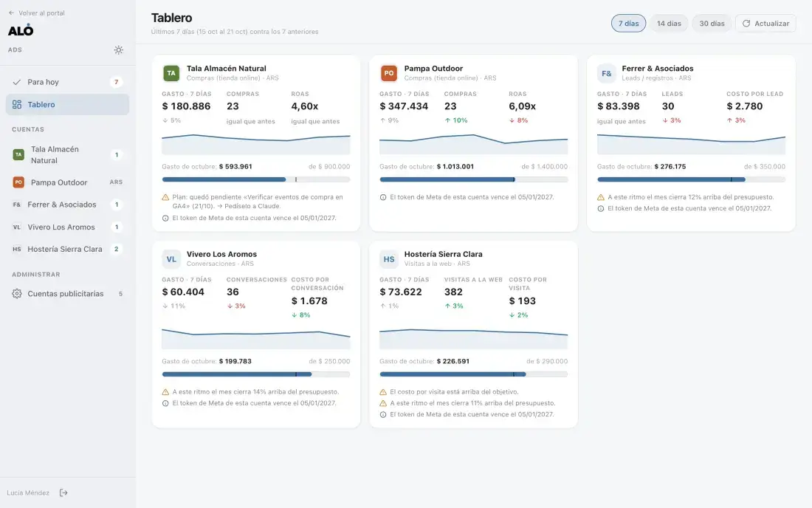
Task: Click the 'Pedíselo a Claude' notice text
Action: [252, 206]
